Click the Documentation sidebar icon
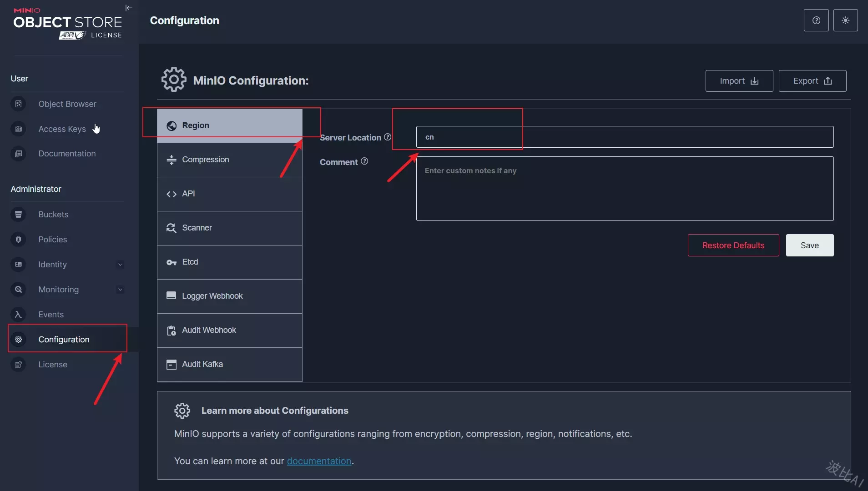The height and width of the screenshot is (491, 868). click(x=18, y=154)
